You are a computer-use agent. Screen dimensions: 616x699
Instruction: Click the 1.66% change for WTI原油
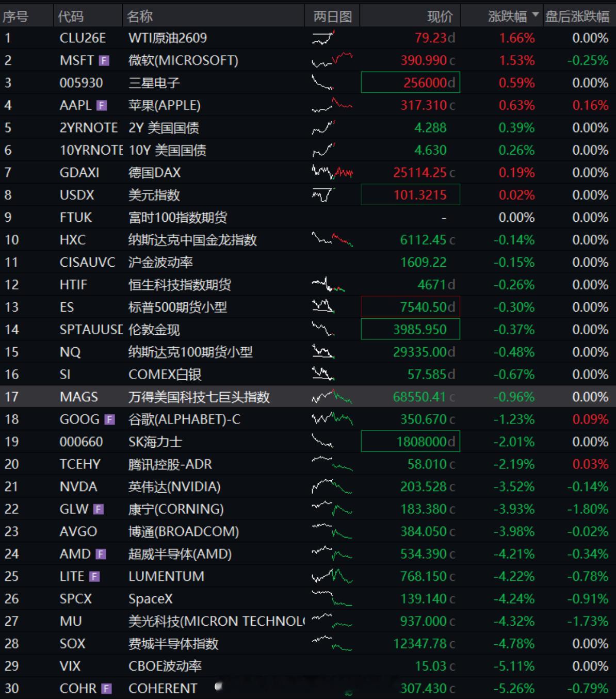(x=517, y=38)
